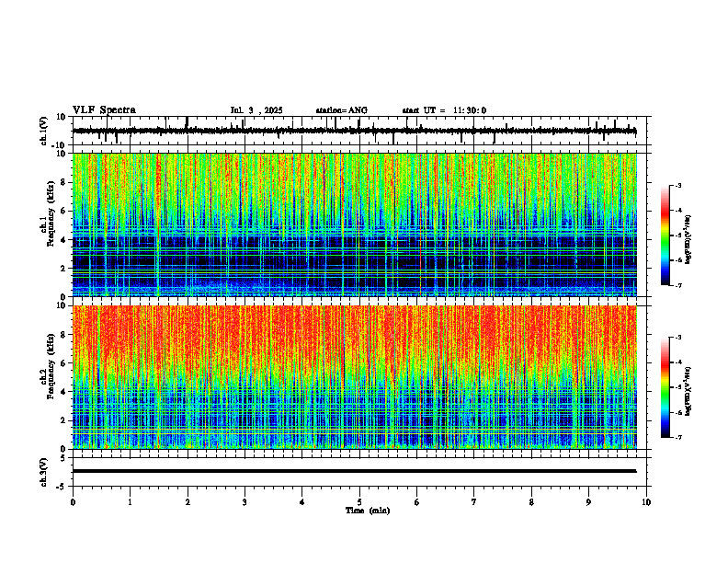Select the ch.2 "Frequency (kHz)" axis label
Viewport: 728px width, 563px height.
click(x=51, y=366)
